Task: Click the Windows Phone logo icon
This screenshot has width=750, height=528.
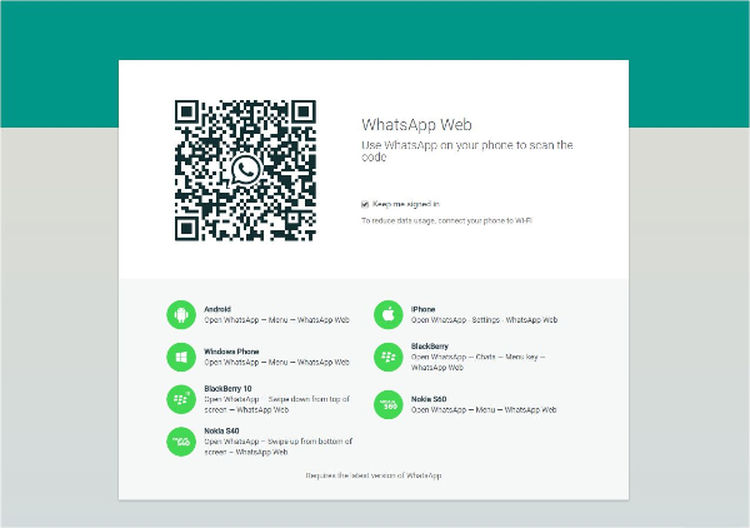Action: tap(181, 357)
